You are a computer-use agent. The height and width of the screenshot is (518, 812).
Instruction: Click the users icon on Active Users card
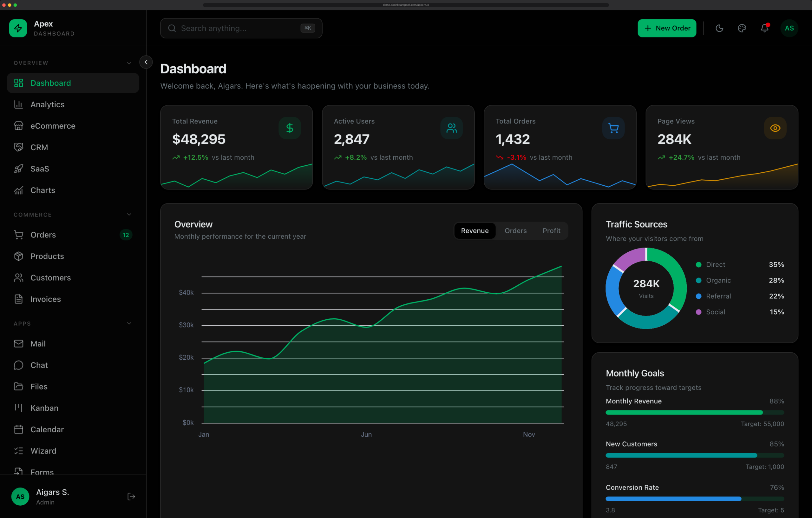(x=452, y=128)
